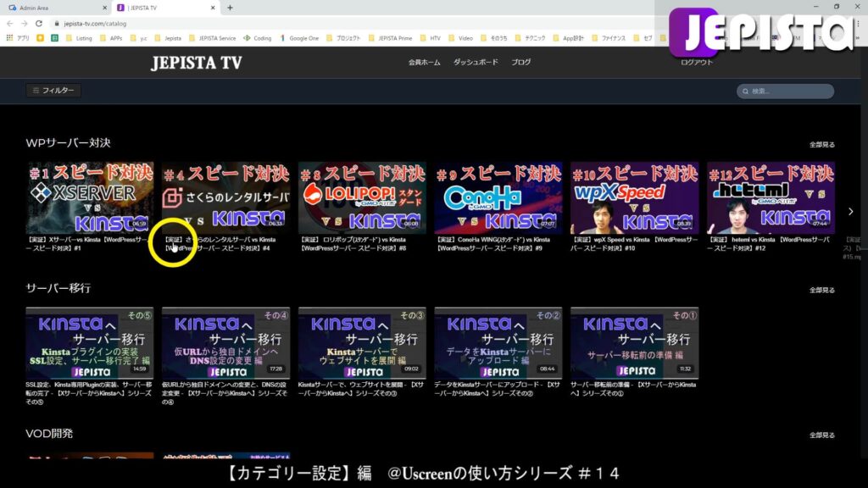The height and width of the screenshot is (488, 868).
Task: Reload the jepista-tv.com catalog page
Action: pos(39,24)
